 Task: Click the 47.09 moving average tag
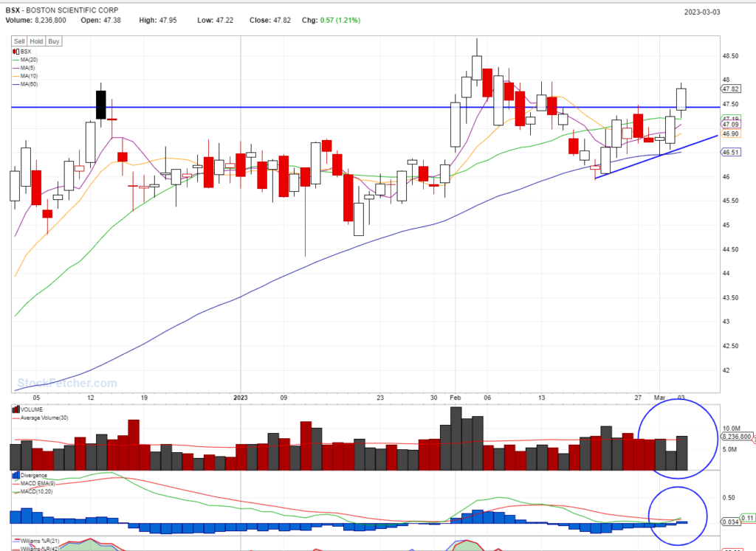pyautogui.click(x=731, y=124)
